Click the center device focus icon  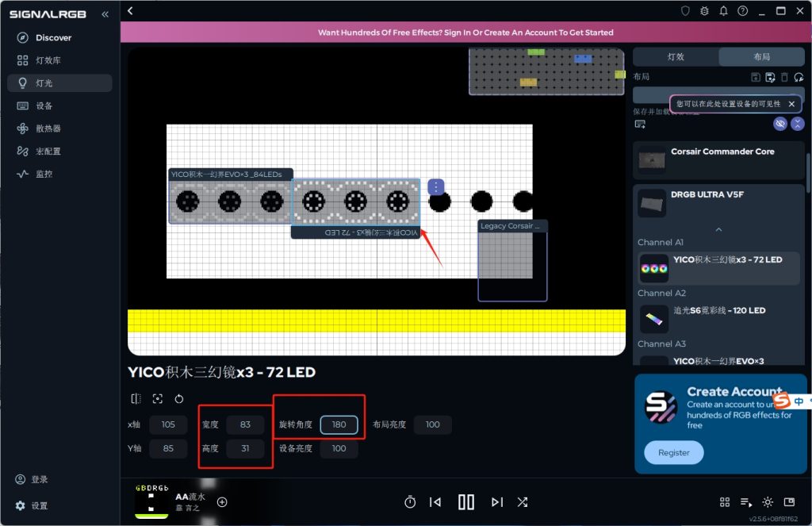pos(158,398)
